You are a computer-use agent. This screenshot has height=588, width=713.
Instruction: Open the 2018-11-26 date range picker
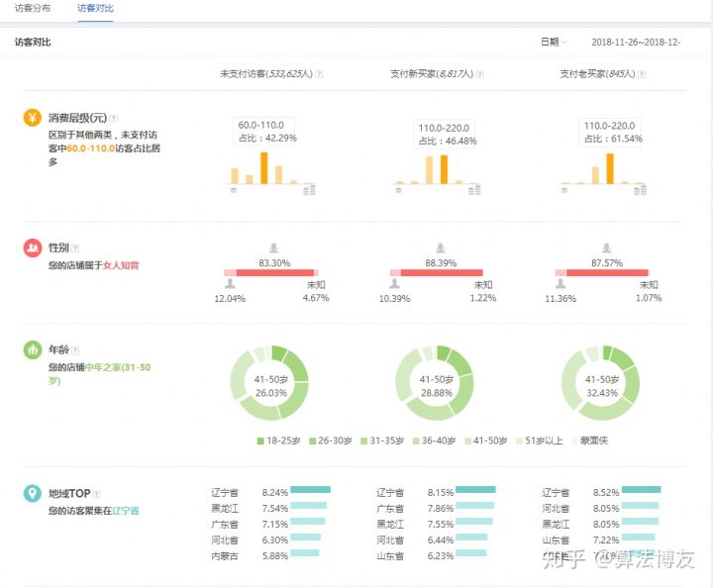click(636, 43)
